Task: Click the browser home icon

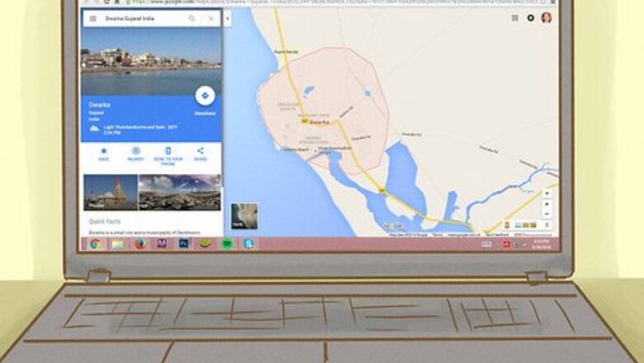Action: pyautogui.click(x=117, y=2)
